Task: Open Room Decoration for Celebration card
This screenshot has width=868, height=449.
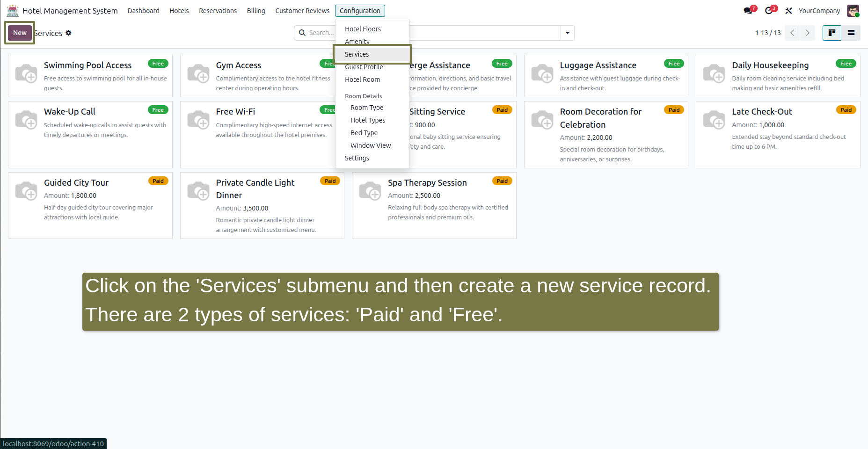Action: pyautogui.click(x=606, y=135)
